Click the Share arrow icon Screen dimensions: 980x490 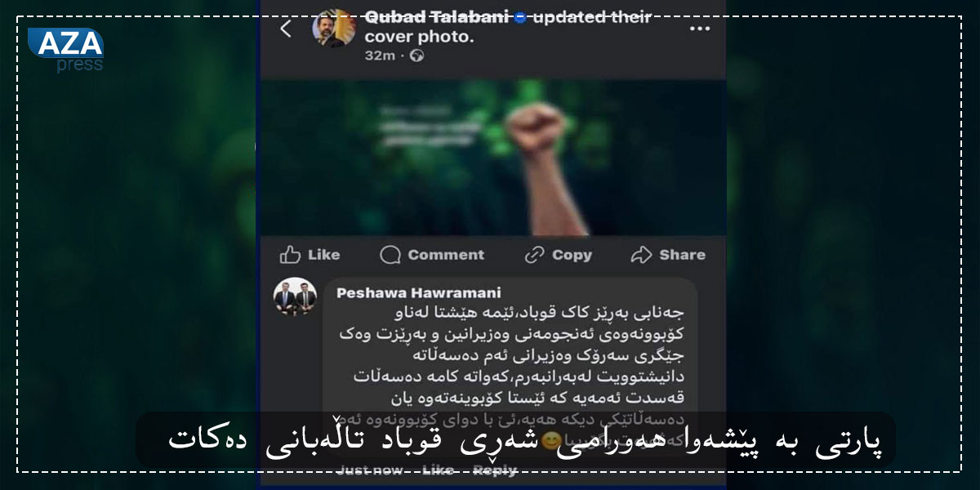[x=642, y=255]
